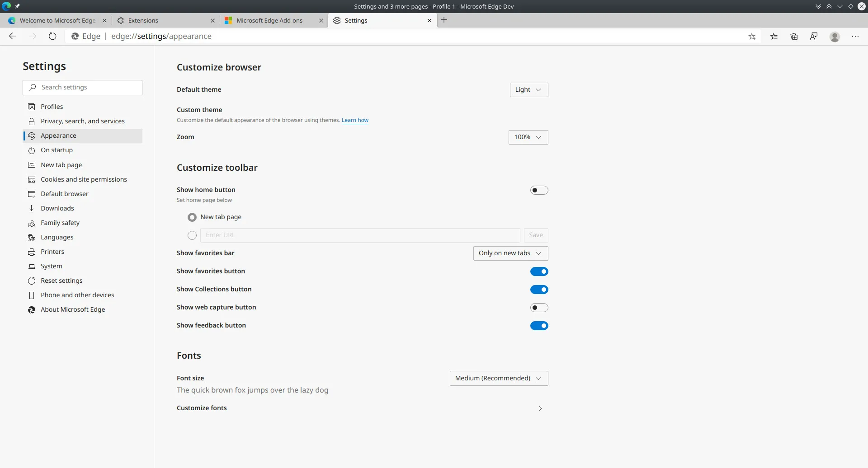Open the Collections toolbar icon
The width and height of the screenshot is (868, 468).
click(x=794, y=37)
